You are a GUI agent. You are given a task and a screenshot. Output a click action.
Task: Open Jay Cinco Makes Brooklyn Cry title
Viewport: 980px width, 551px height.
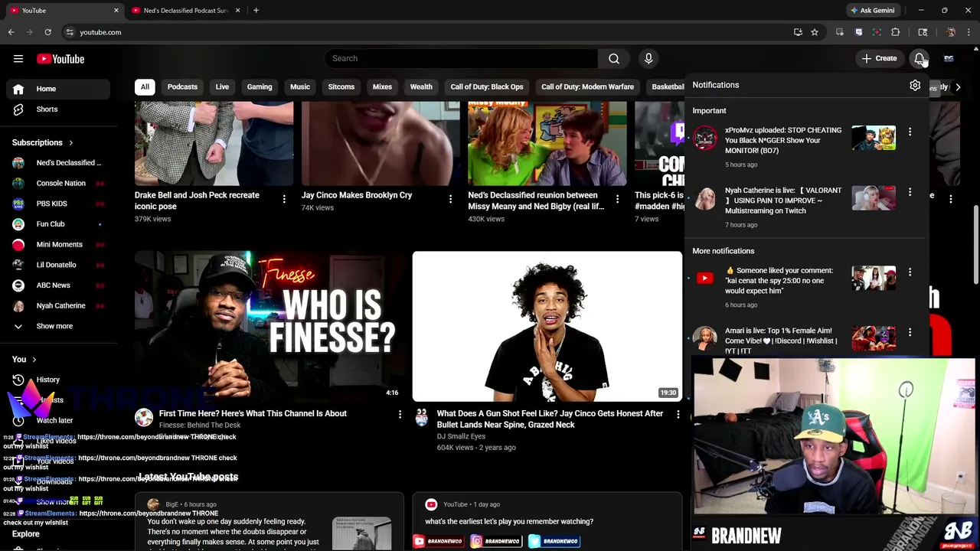tap(357, 195)
